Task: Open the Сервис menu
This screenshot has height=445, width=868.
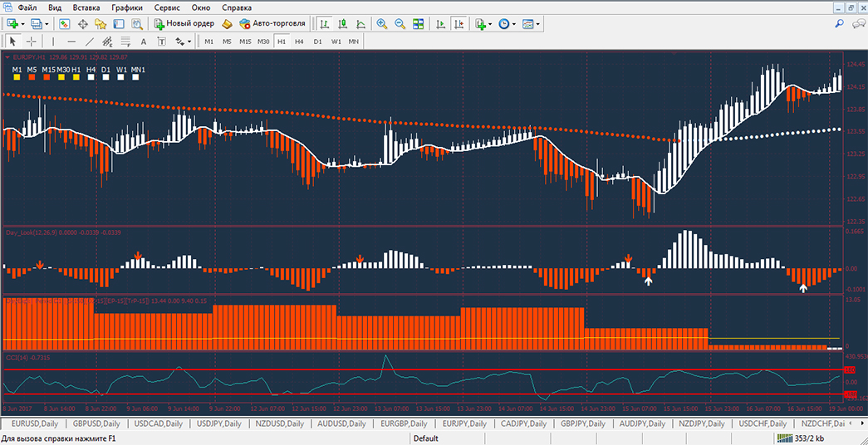Action: (167, 7)
